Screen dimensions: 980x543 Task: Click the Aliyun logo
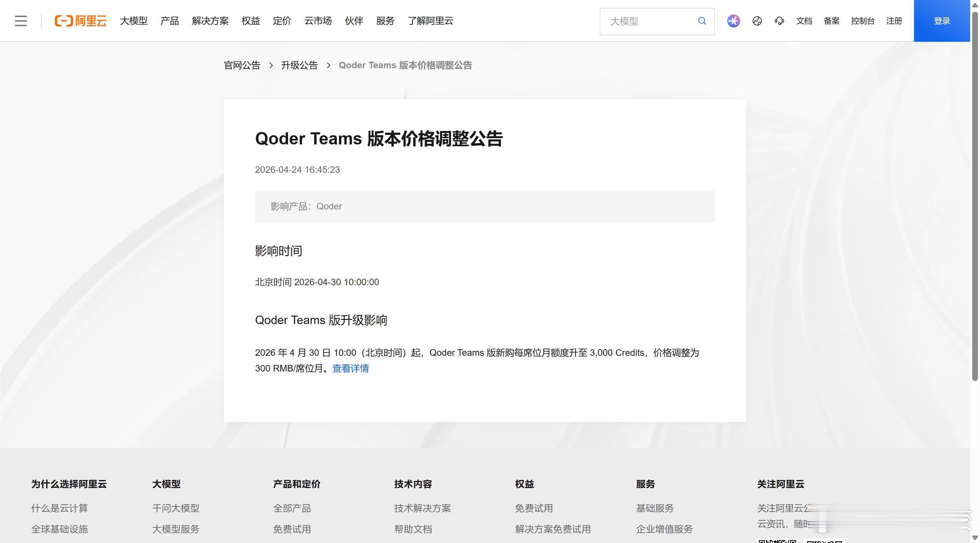pyautogui.click(x=81, y=21)
